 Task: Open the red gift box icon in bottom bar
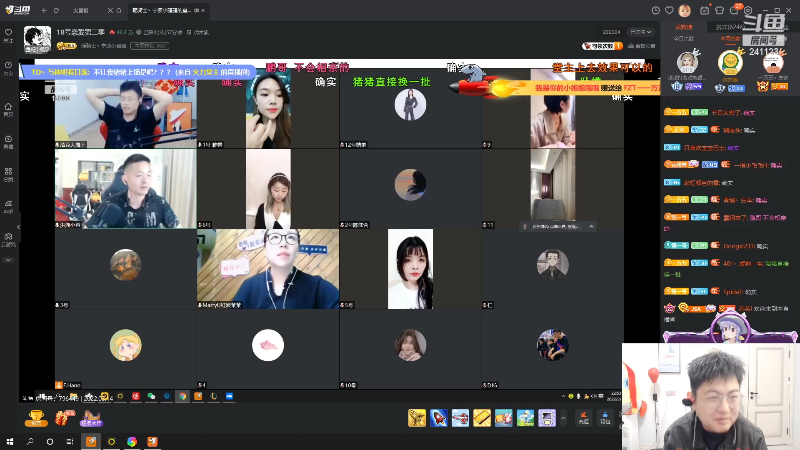[x=64, y=418]
